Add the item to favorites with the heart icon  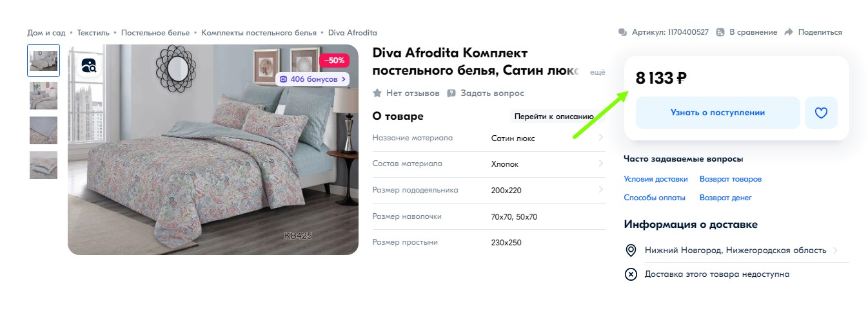click(821, 113)
